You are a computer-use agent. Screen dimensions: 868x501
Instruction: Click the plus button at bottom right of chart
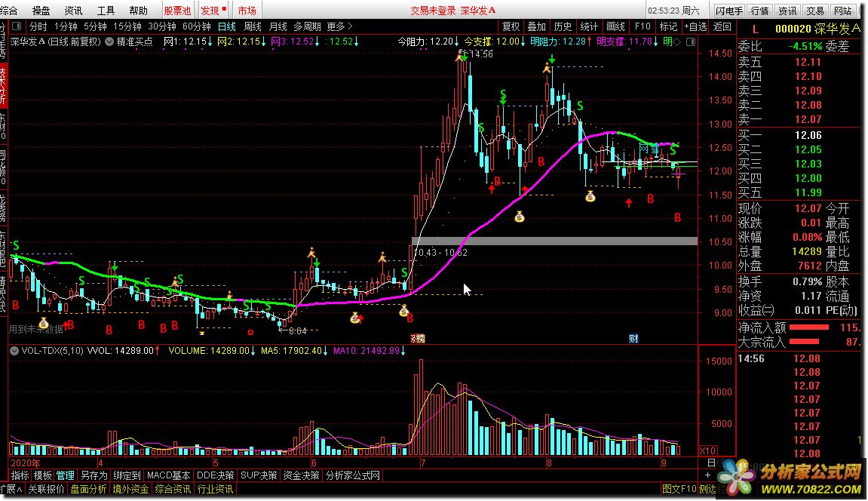pos(707,475)
